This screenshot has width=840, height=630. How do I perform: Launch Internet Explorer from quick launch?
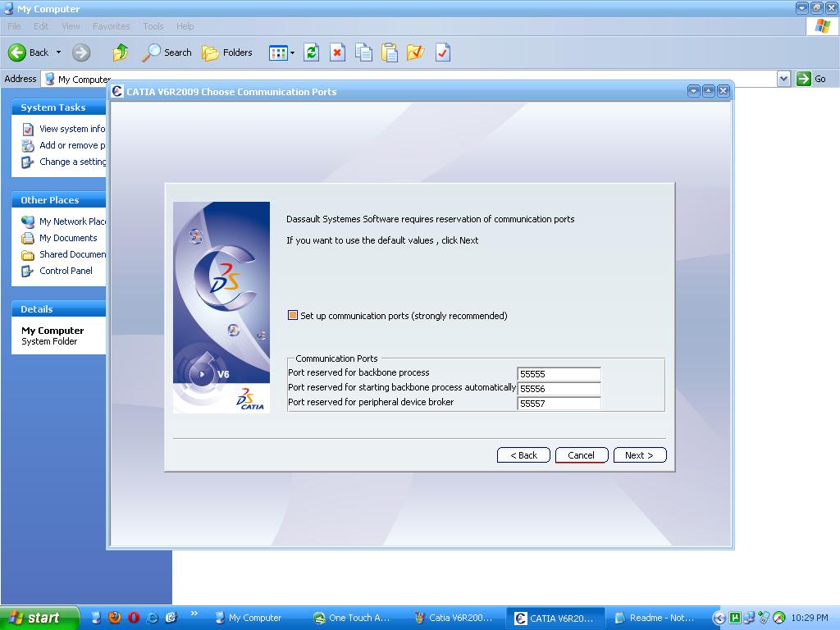click(152, 618)
